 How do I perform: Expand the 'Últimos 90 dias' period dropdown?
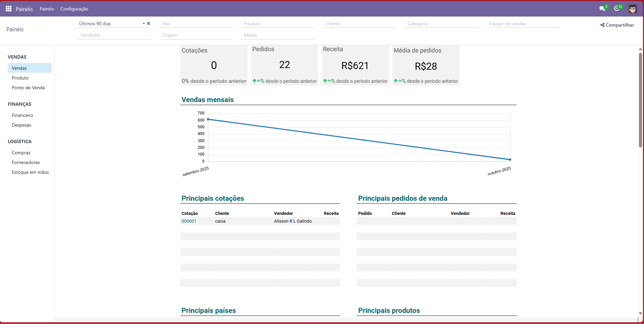(144, 24)
